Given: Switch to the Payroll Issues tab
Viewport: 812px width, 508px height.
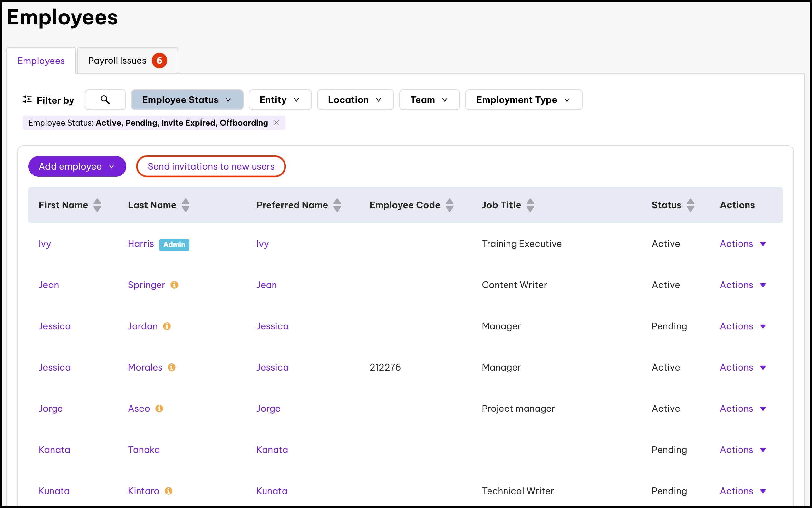Looking at the screenshot, I should (127, 61).
